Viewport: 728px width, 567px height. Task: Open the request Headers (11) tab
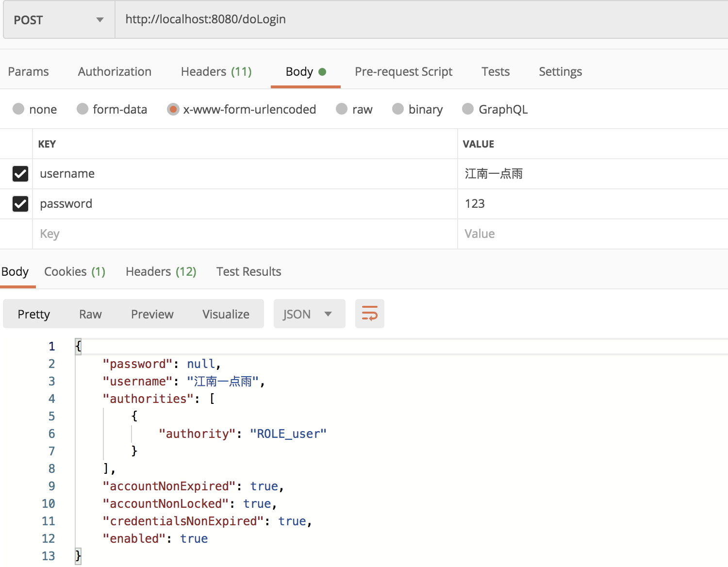tap(216, 72)
